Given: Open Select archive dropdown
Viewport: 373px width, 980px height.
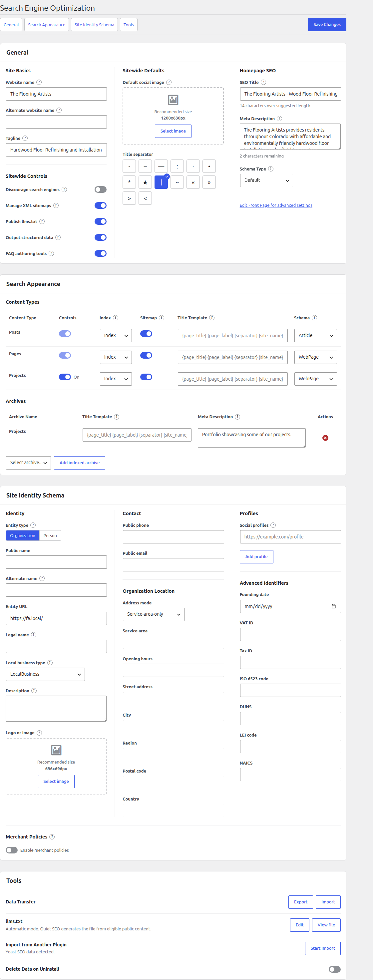Looking at the screenshot, I should [29, 463].
